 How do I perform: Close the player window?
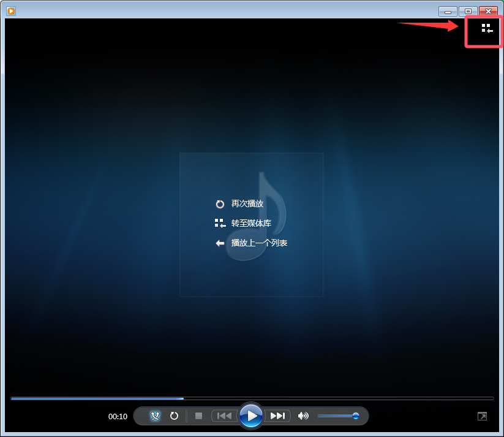coord(488,11)
